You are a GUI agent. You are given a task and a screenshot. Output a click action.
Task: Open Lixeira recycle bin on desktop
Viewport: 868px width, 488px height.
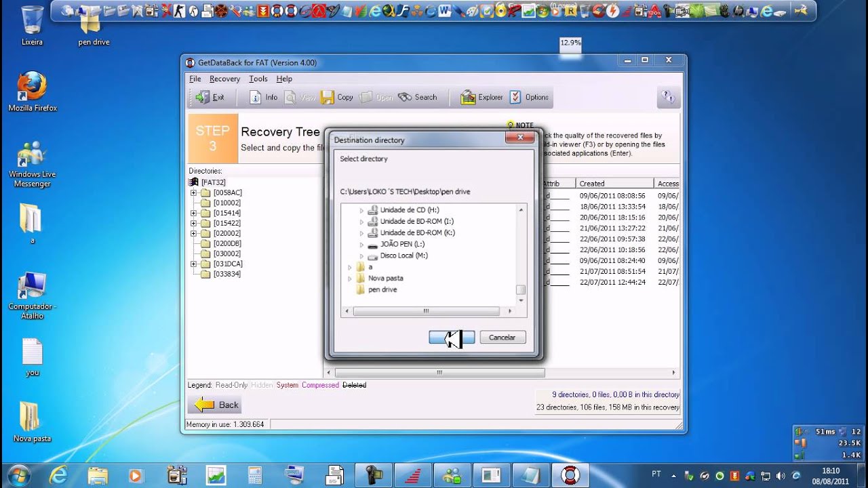31,26
